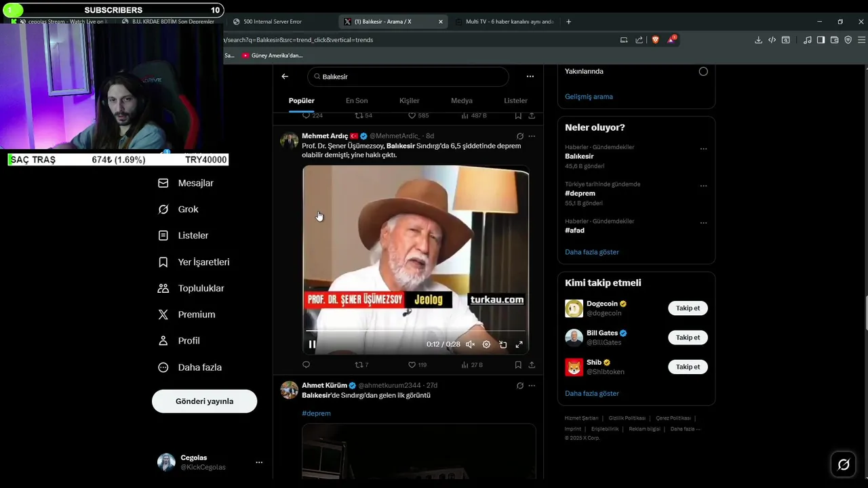Follow Shib with Takip et
This screenshot has width=868, height=488.
coord(688,367)
